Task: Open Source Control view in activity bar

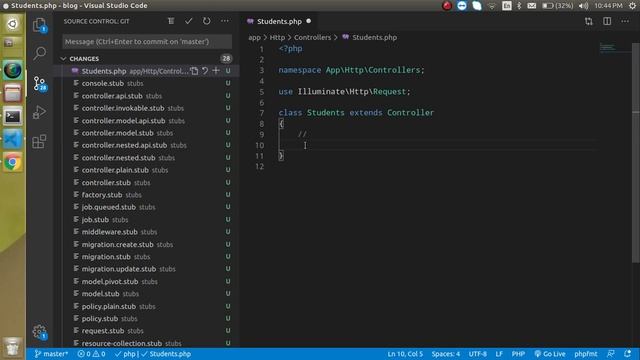Action: 40,84
